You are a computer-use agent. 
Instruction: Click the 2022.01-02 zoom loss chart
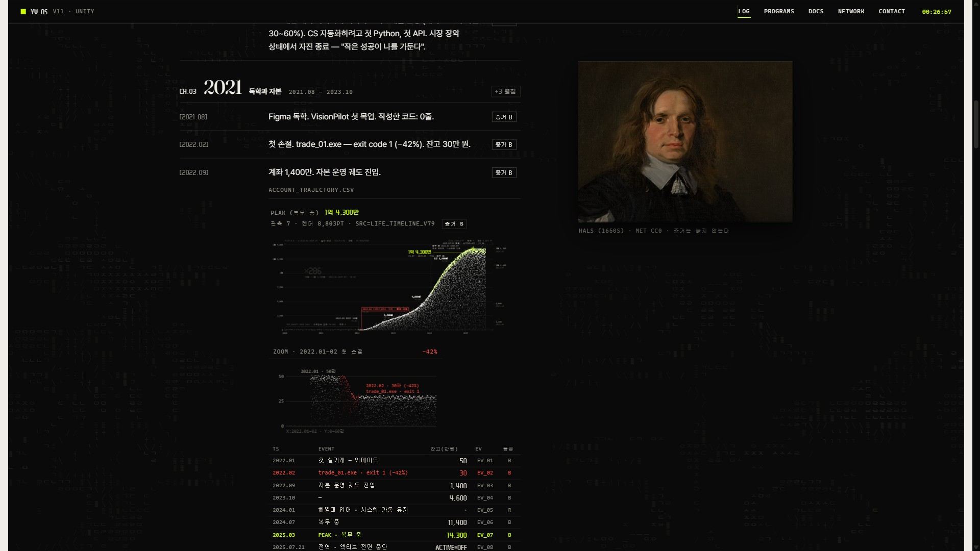tap(356, 400)
